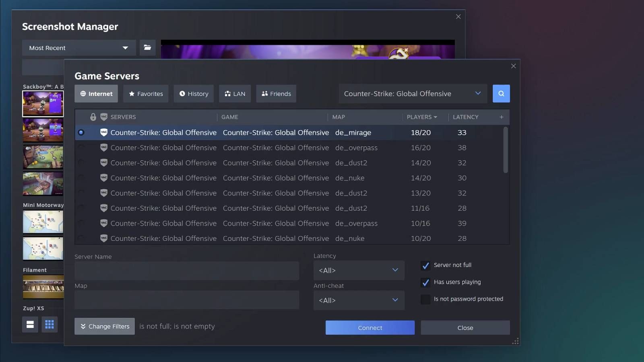Click the server list vertical scrollbar
Image resolution: width=644 pixels, height=362 pixels.
tap(506, 150)
